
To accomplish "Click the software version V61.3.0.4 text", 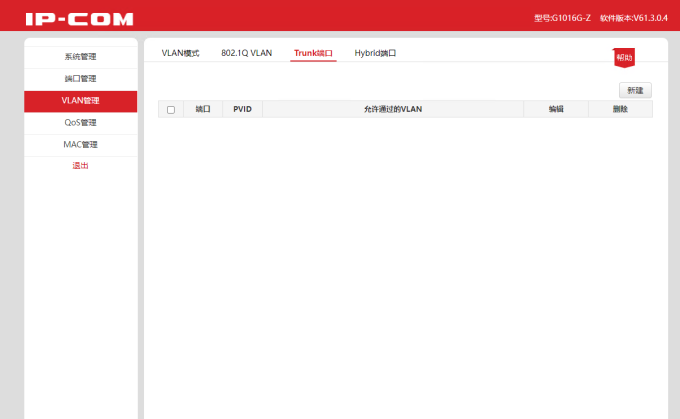I will (634, 18).
